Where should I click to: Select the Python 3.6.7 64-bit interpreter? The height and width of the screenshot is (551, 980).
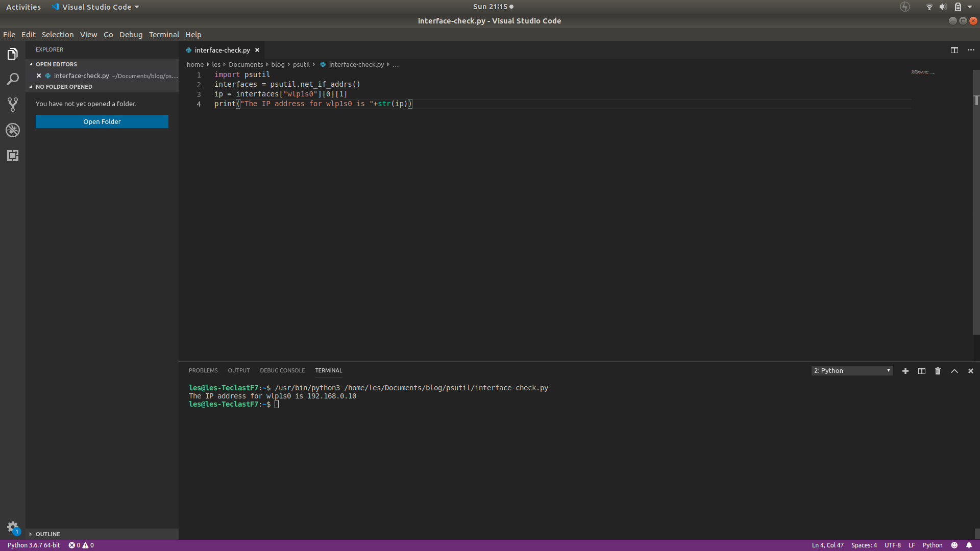pyautogui.click(x=34, y=545)
